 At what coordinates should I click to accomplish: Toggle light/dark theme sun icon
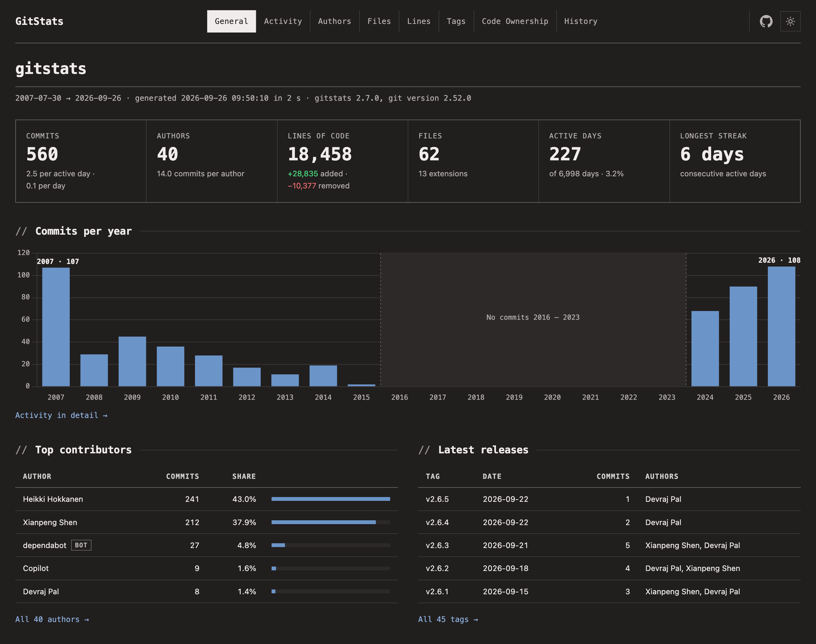coord(790,21)
